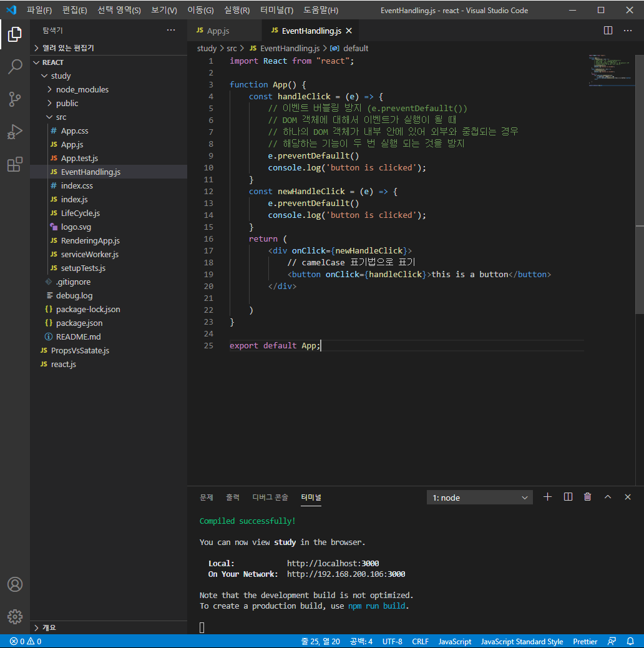Open the 이동(G) menu
This screenshot has width=644, height=648.
pyautogui.click(x=200, y=11)
